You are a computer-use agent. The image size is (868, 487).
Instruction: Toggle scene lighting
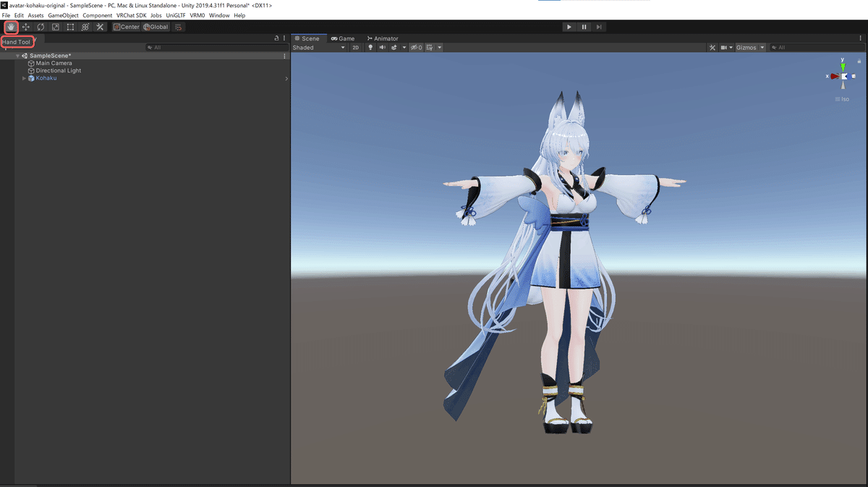click(x=371, y=48)
